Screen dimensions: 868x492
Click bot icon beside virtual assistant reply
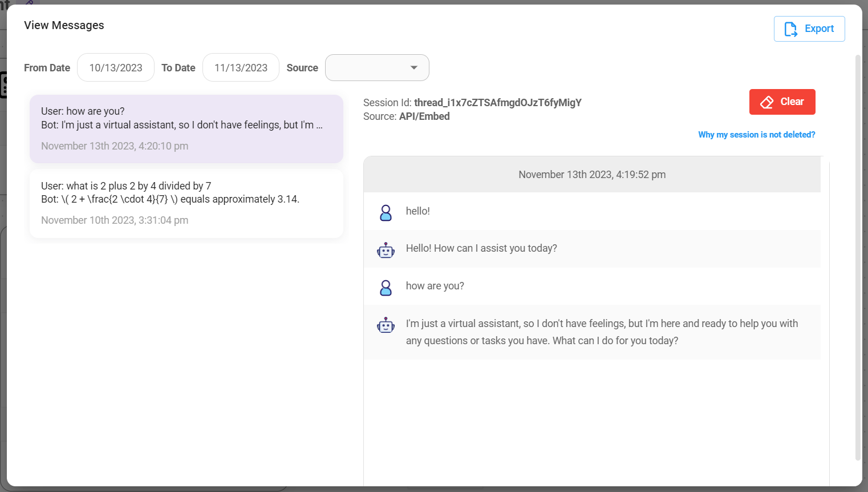coord(386,325)
